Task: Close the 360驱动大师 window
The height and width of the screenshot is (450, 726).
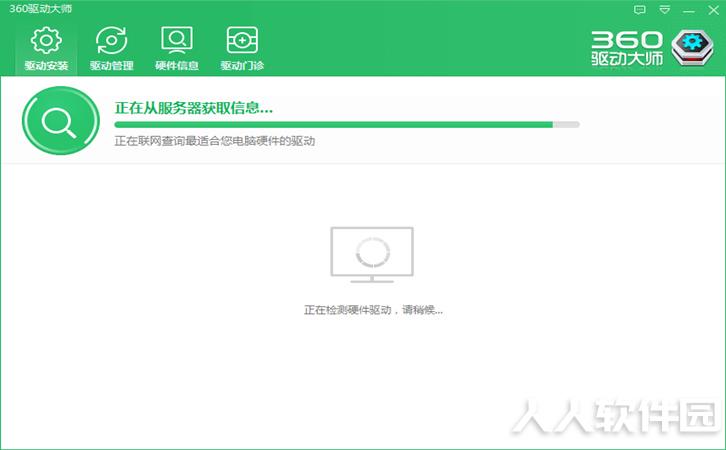Action: pyautogui.click(x=713, y=10)
